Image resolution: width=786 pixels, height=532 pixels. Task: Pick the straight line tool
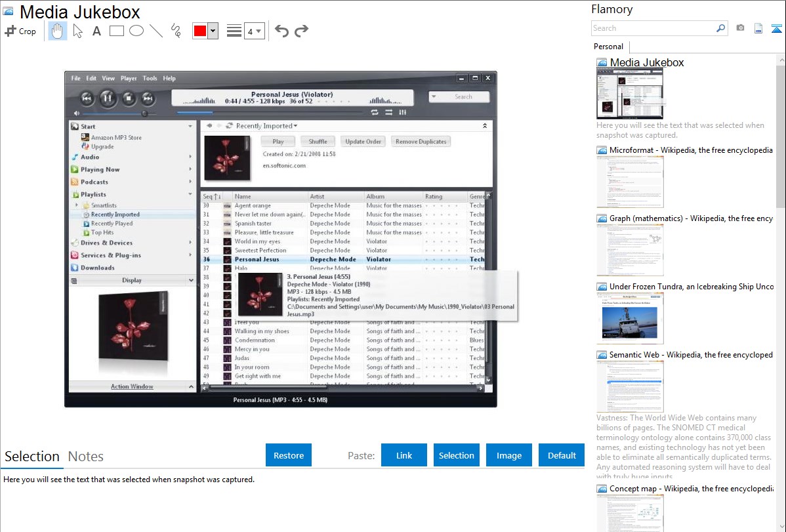pos(156,31)
